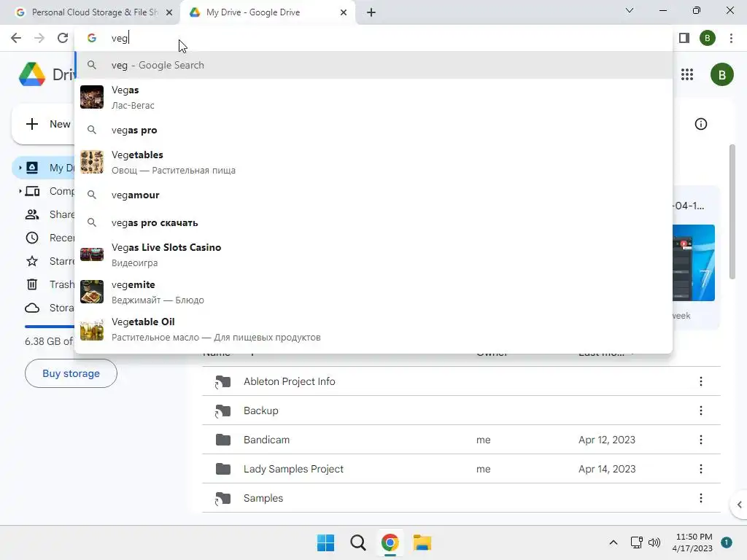Click the storage usage progress bar
This screenshot has height=560, width=747.
point(50,327)
